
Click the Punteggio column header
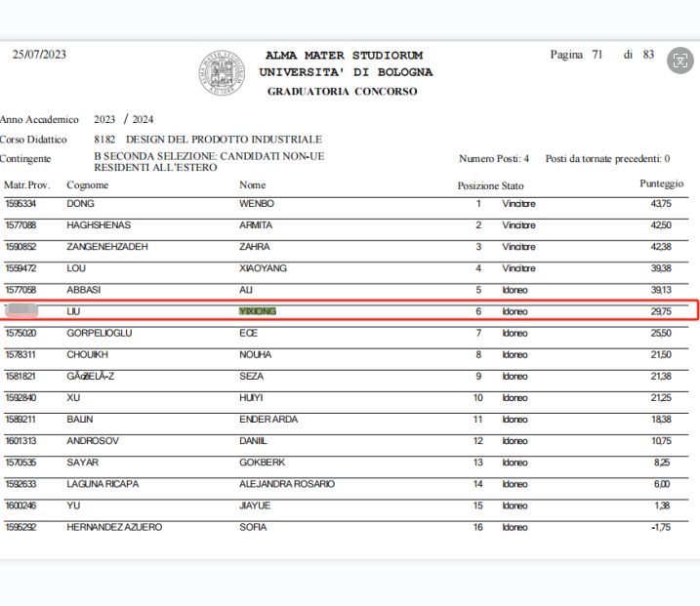pos(661,183)
